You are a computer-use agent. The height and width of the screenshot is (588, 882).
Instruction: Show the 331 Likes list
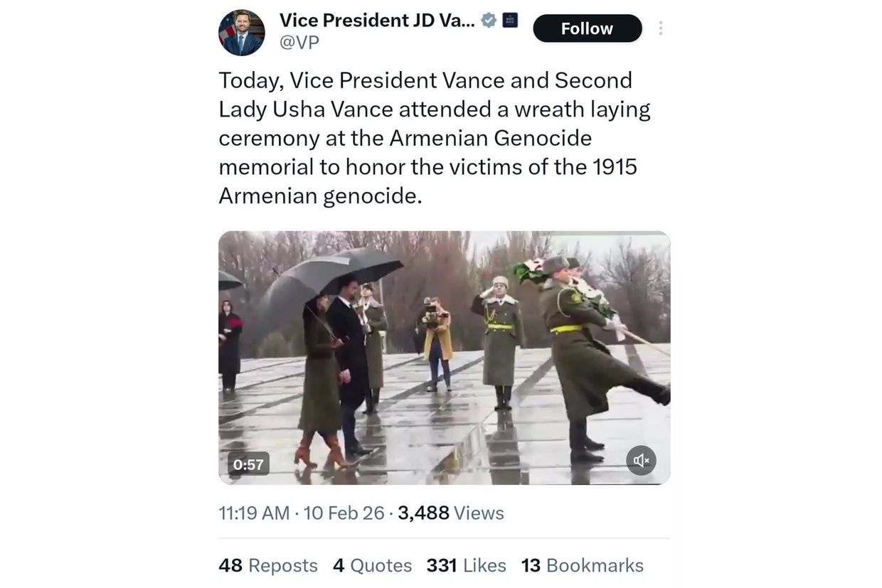click(466, 565)
